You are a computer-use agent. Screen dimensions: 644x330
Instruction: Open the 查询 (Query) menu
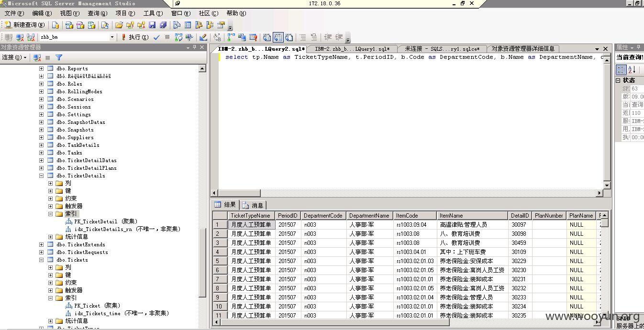(97, 13)
